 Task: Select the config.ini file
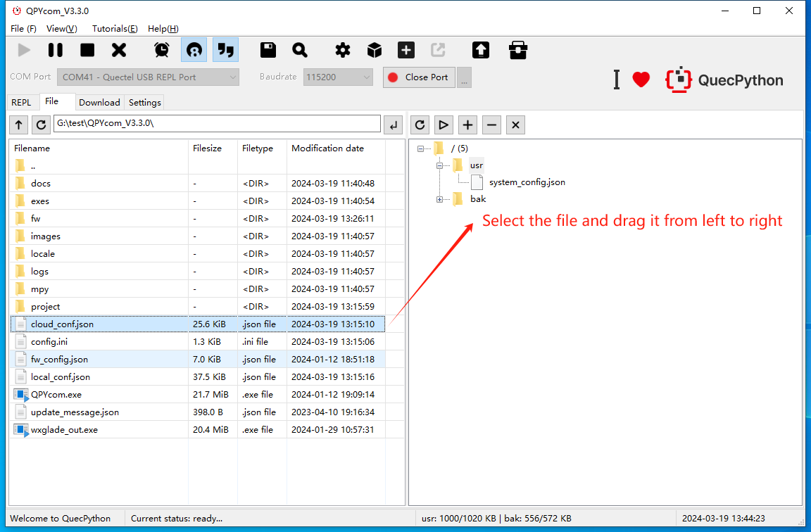(198, 342)
